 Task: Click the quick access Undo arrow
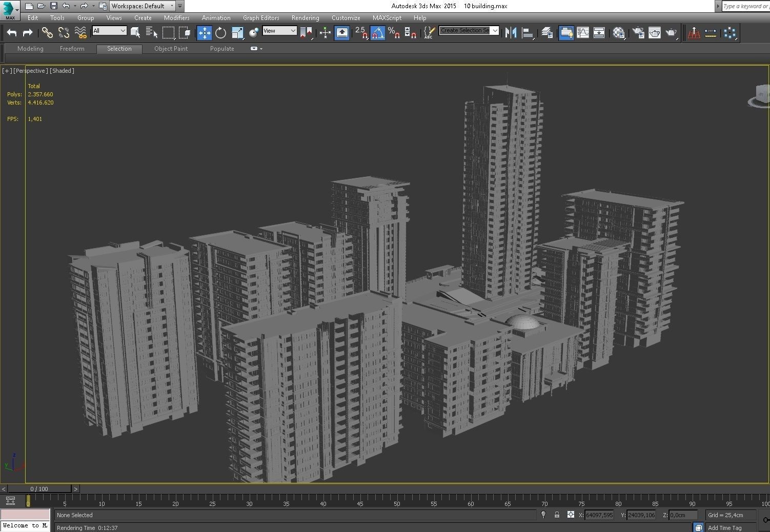click(x=66, y=6)
